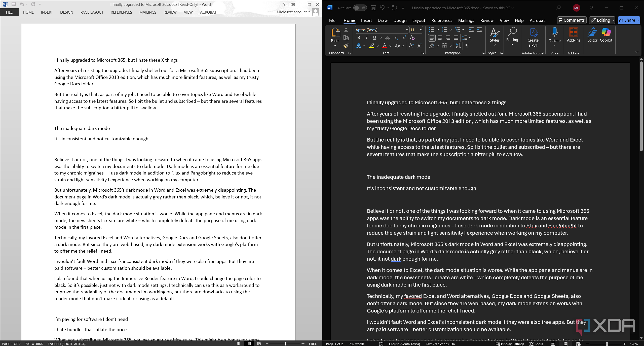Open the Aptos (Body) font name dropdown
This screenshot has width=644, height=346.
[407, 30]
